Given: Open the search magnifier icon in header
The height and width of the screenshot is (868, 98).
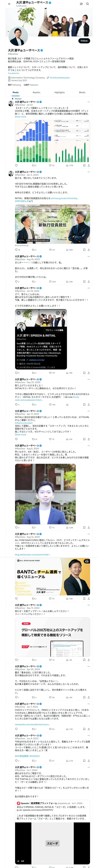Looking at the screenshot, I should click(x=88, y=4).
